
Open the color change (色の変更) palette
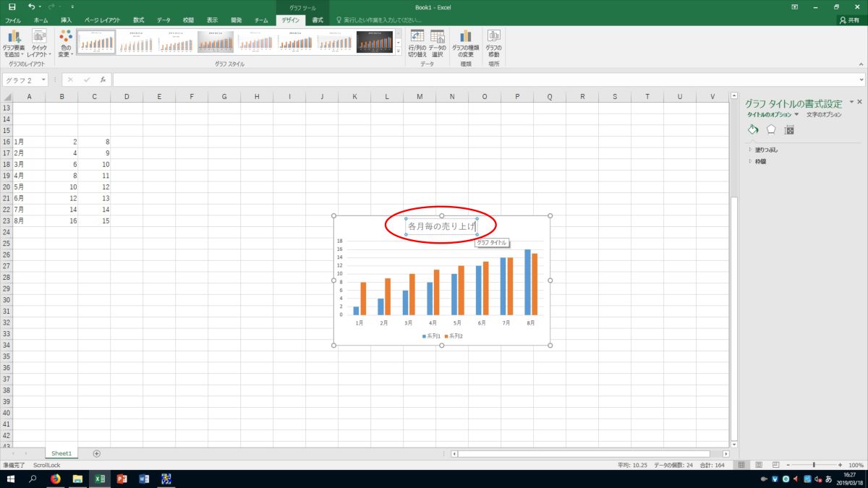coord(66,44)
